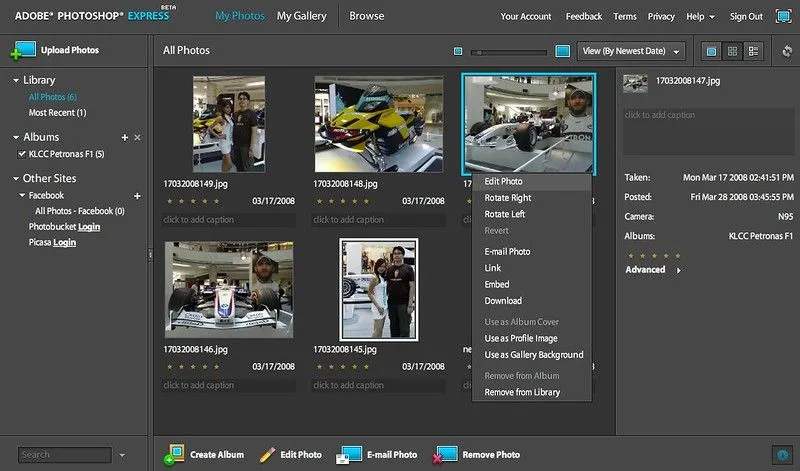Click the refresh icon
This screenshot has width=800, height=471.
787,51
